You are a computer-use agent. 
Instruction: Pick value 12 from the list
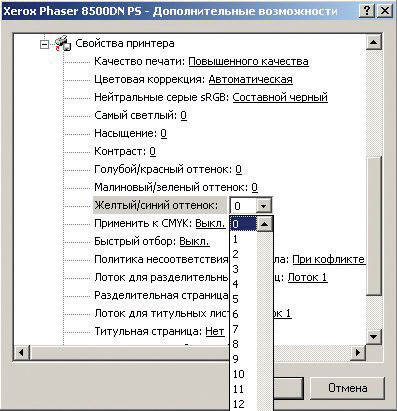(244, 404)
